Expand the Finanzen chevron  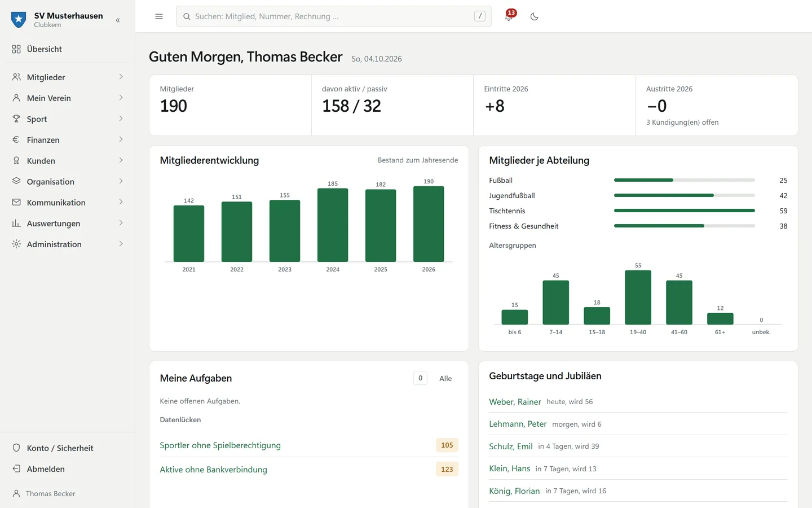(121, 139)
